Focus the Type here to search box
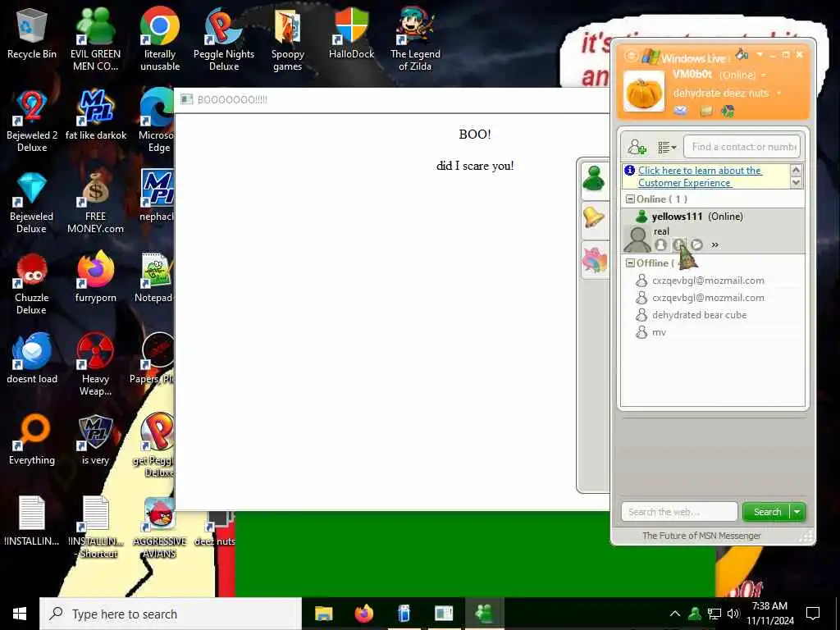Image resolution: width=840 pixels, height=630 pixels. [171, 614]
